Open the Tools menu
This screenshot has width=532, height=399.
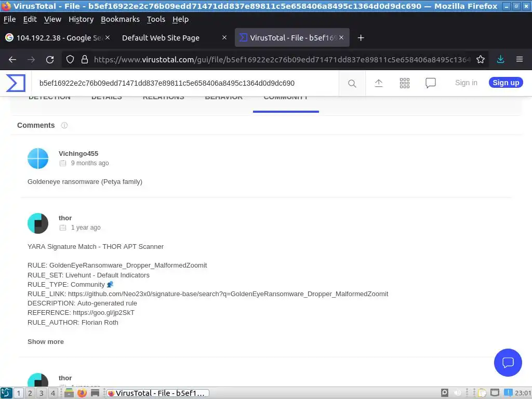click(x=156, y=19)
